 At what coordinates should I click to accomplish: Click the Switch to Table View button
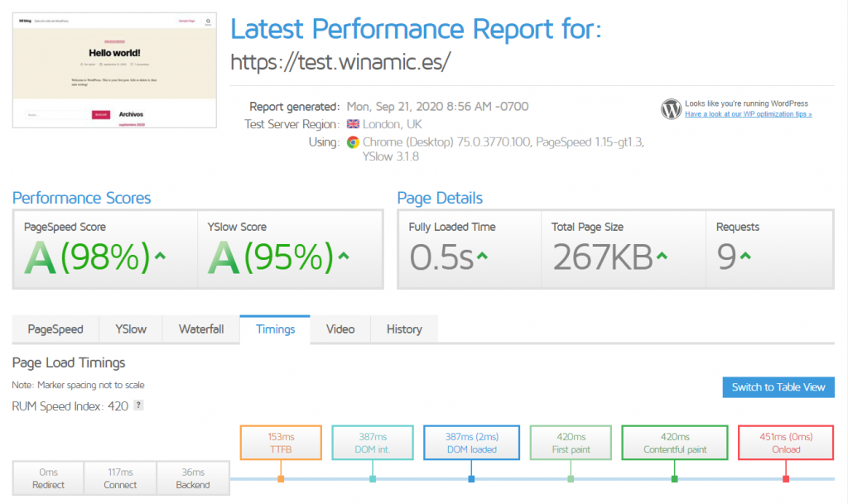point(778,387)
